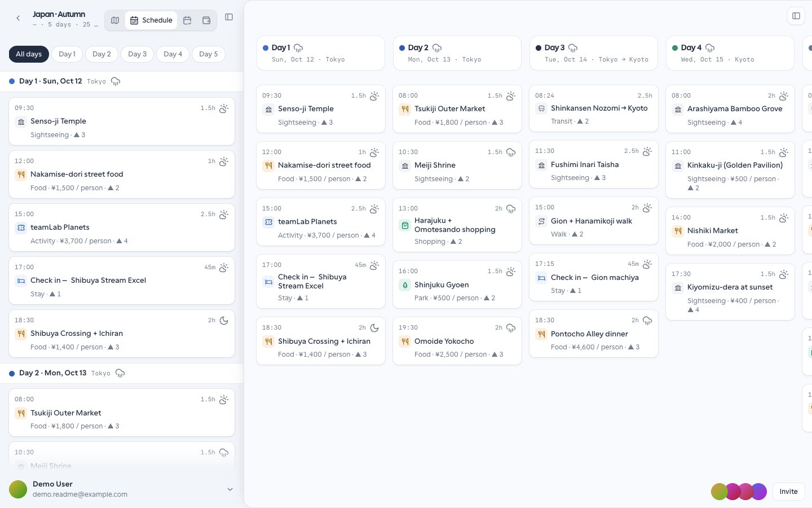Open the Day 3 Tokyo to Kyoto header card
The height and width of the screenshot is (508, 812).
point(594,53)
